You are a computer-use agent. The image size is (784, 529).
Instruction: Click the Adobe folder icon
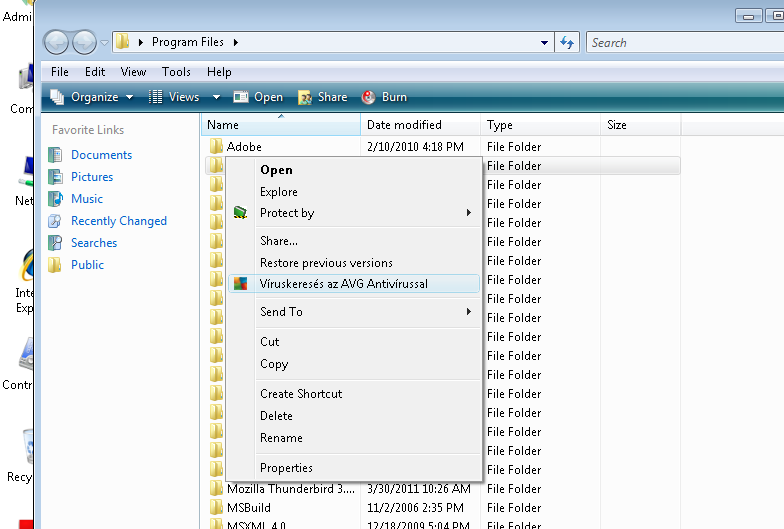216,146
